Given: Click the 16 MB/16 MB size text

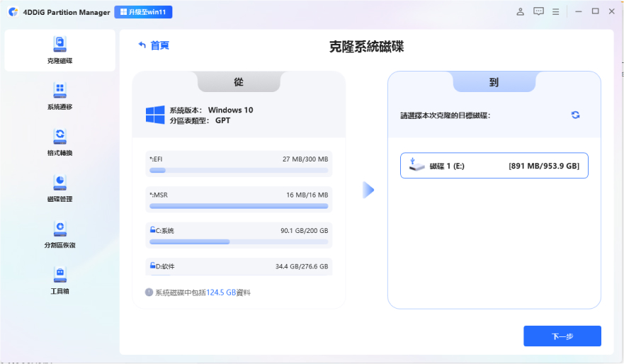Looking at the screenshot, I should click(307, 195).
